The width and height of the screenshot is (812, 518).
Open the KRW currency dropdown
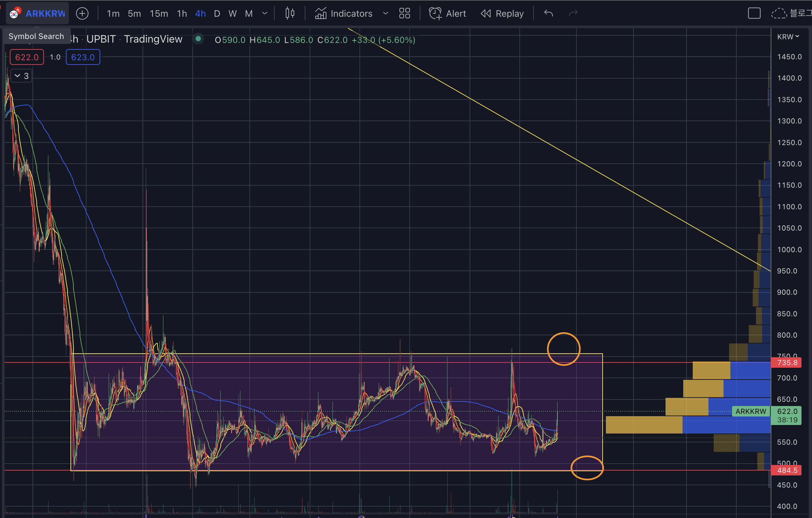tap(788, 37)
